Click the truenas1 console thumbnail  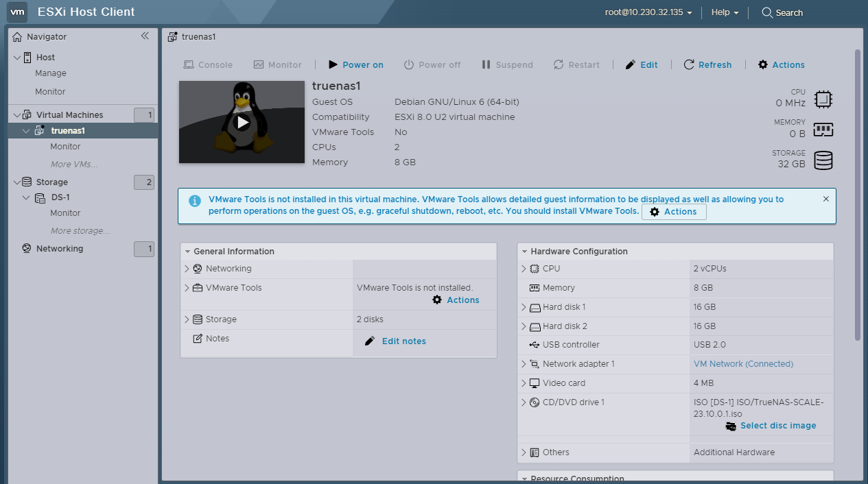[242, 122]
